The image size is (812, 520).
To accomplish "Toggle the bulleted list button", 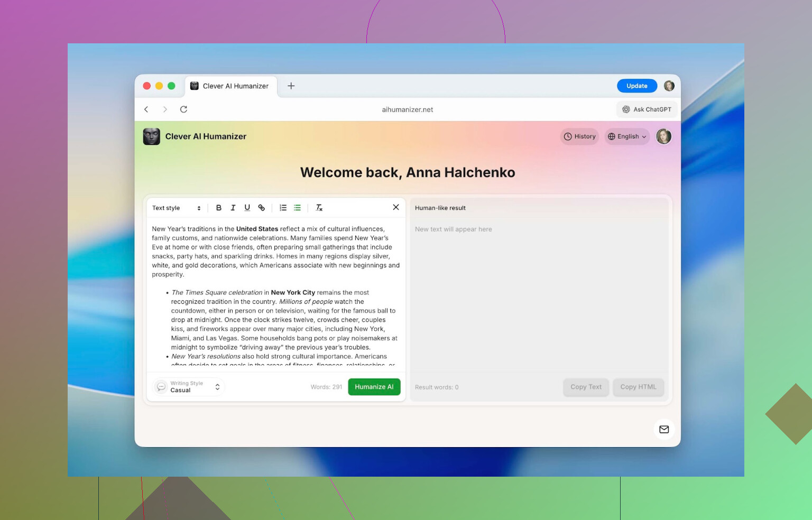I will [297, 208].
